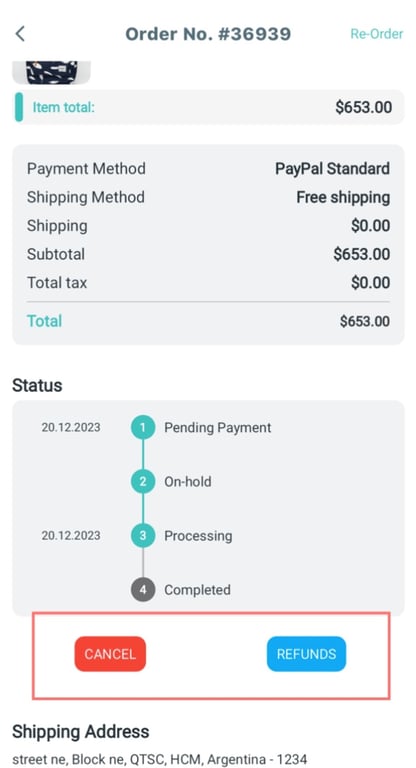Tap the Pending Payment status label
The image size is (416, 768).
(x=218, y=428)
